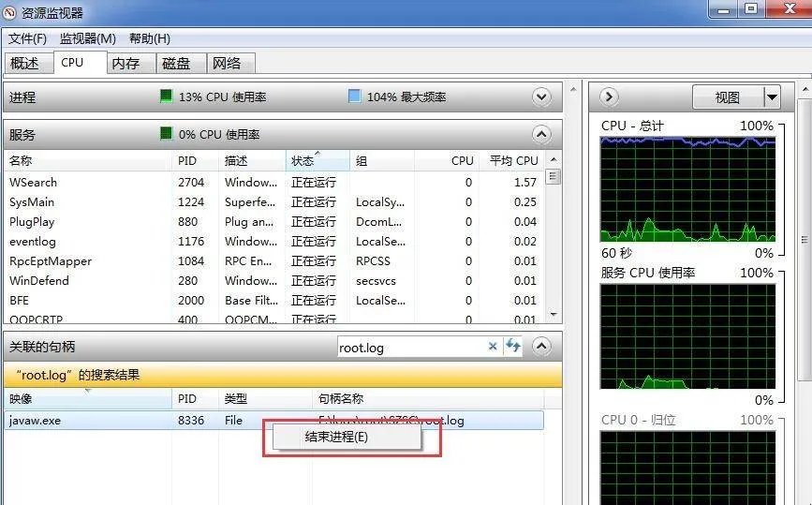This screenshot has height=505, width=812.
Task: Switch to the 内存 tab
Action: [x=125, y=63]
